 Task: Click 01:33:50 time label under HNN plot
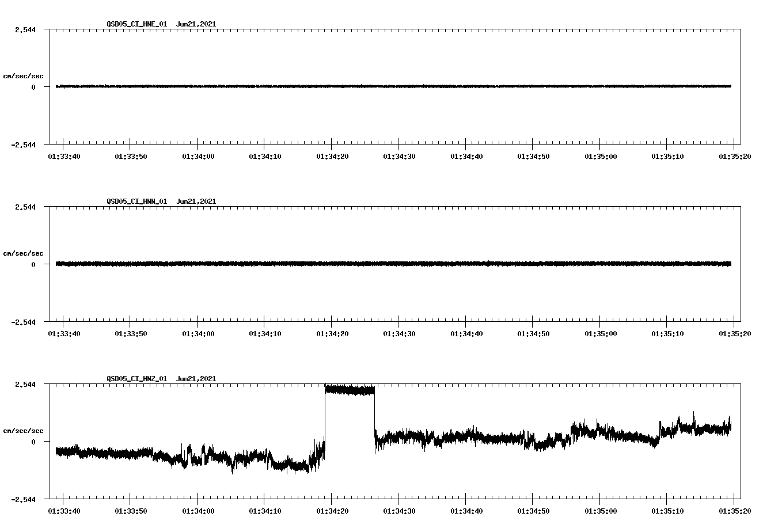point(131,333)
